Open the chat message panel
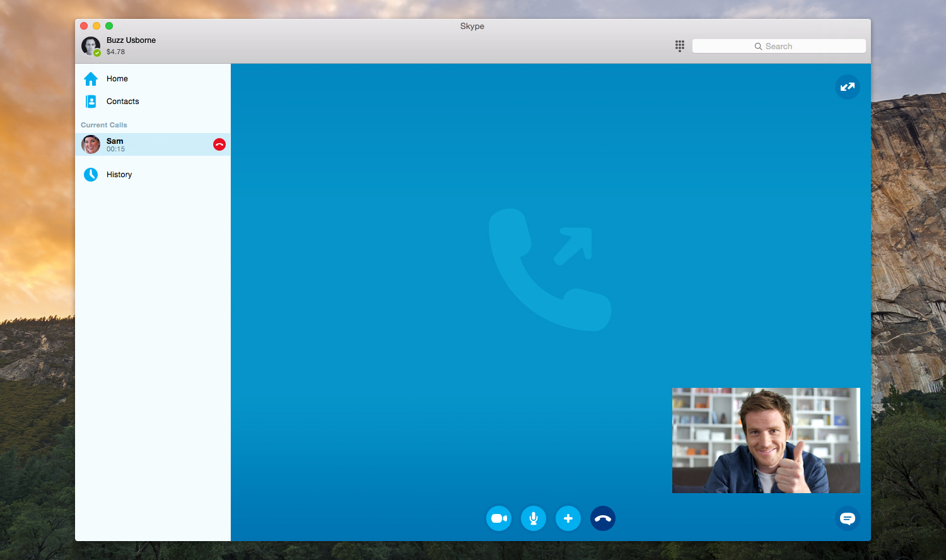This screenshot has height=560, width=946. [847, 518]
